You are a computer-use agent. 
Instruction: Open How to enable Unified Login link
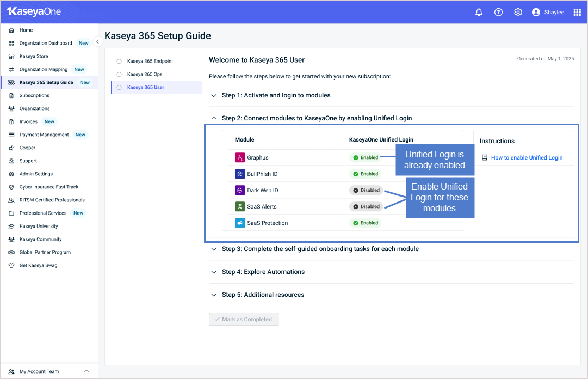point(527,157)
